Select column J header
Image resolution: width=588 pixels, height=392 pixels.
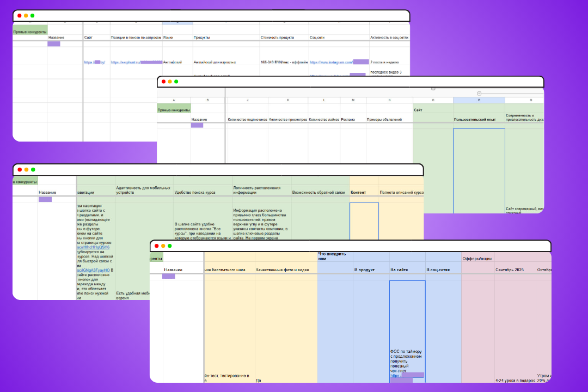[x=248, y=100]
